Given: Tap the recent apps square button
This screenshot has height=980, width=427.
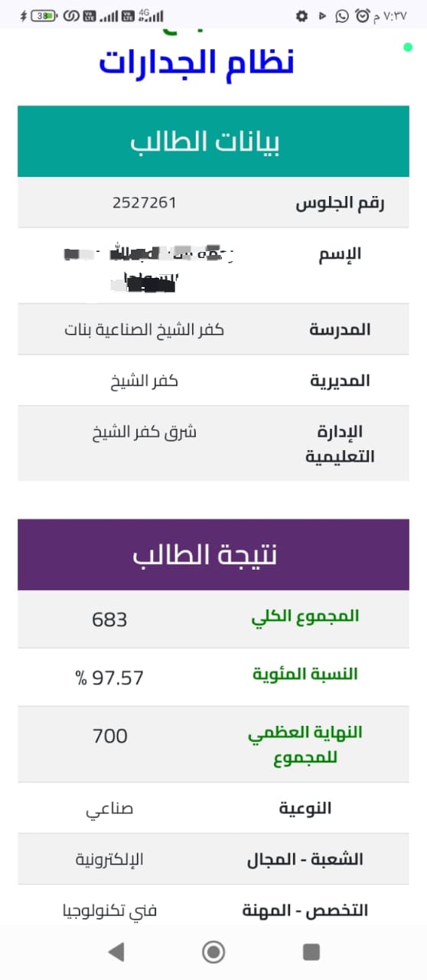Looking at the screenshot, I should tap(311, 952).
